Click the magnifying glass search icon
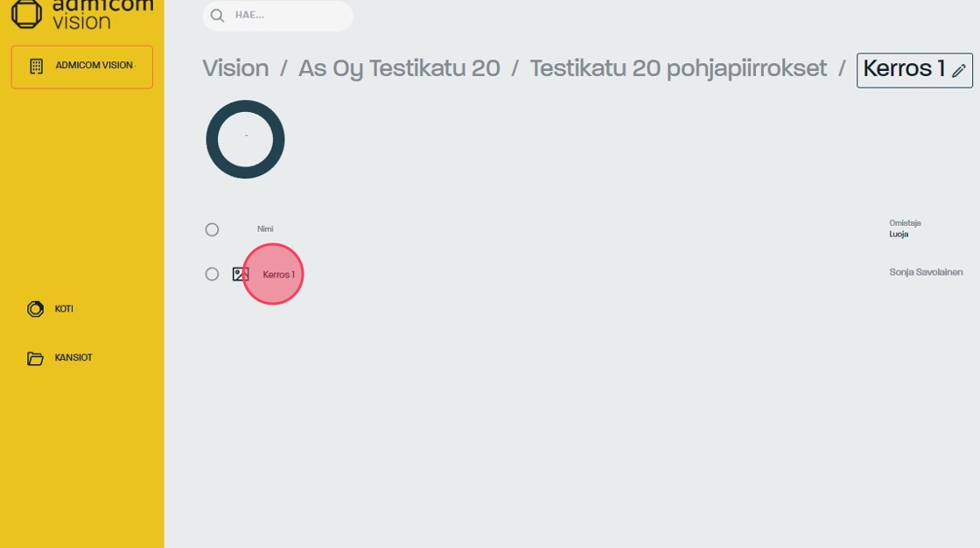The width and height of the screenshot is (980, 548). [x=218, y=16]
